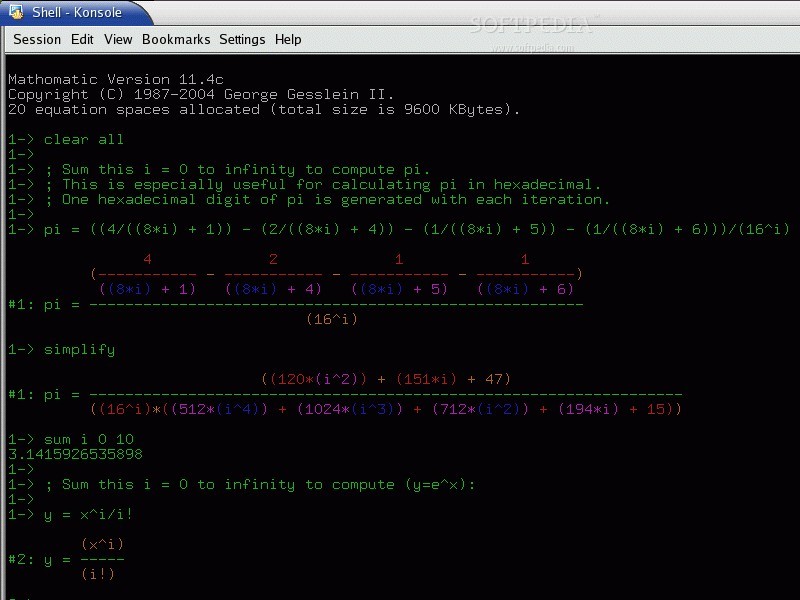This screenshot has height=600, width=800.
Task: Open the Edit menu
Action: (x=82, y=39)
